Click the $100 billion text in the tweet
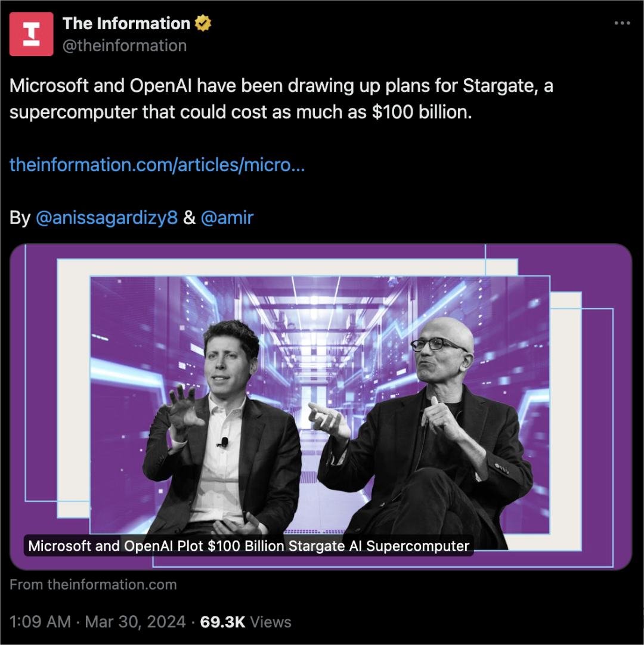This screenshot has height=645, width=644. [x=422, y=112]
